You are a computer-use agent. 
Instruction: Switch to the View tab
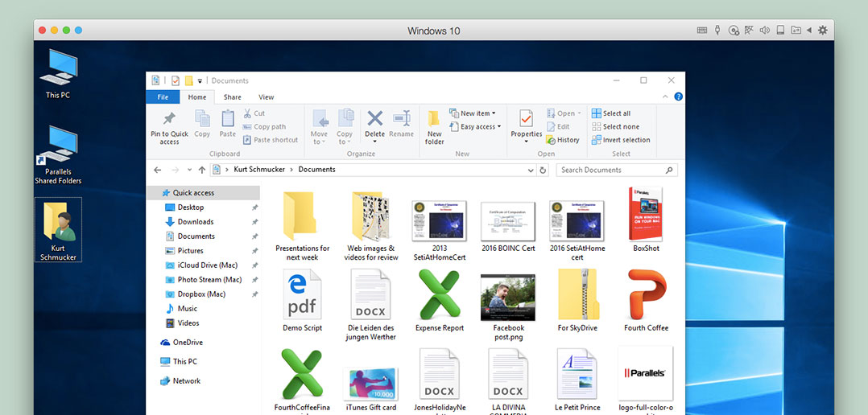[267, 97]
